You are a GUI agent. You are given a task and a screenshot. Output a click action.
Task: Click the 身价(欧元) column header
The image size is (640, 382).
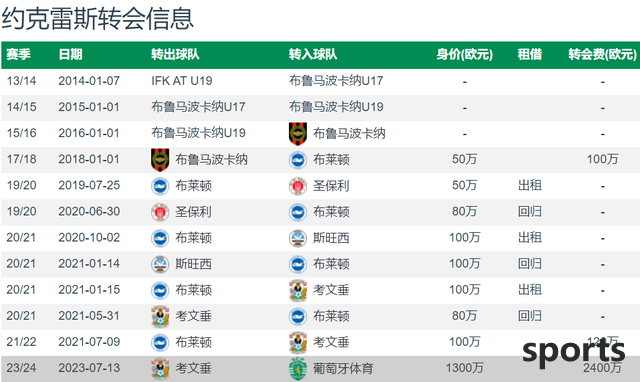click(x=464, y=54)
